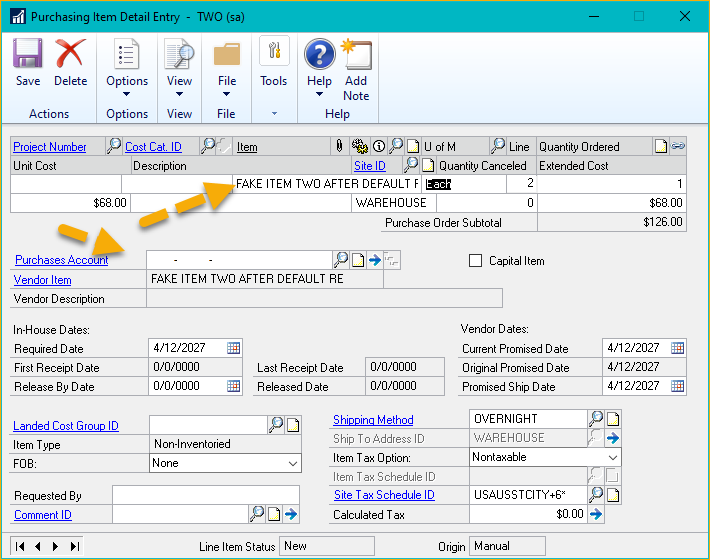Expand the FOB dropdown
The height and width of the screenshot is (560, 710).
click(x=292, y=464)
